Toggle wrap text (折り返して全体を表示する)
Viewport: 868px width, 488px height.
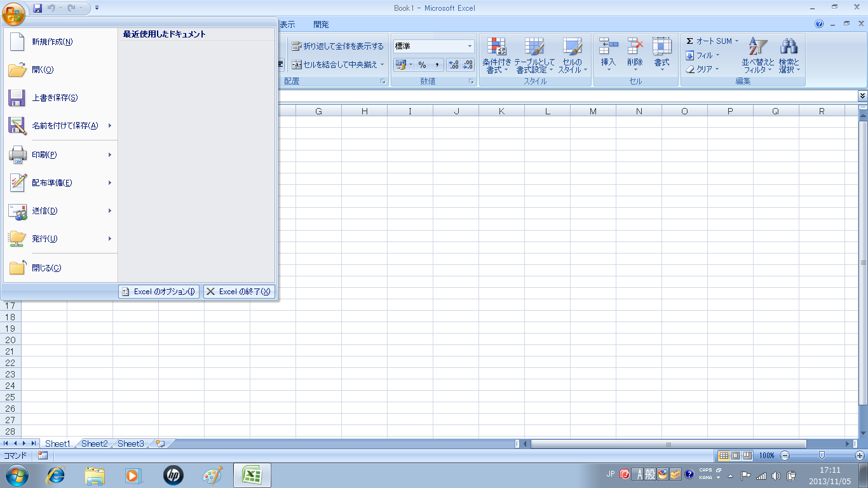click(337, 46)
